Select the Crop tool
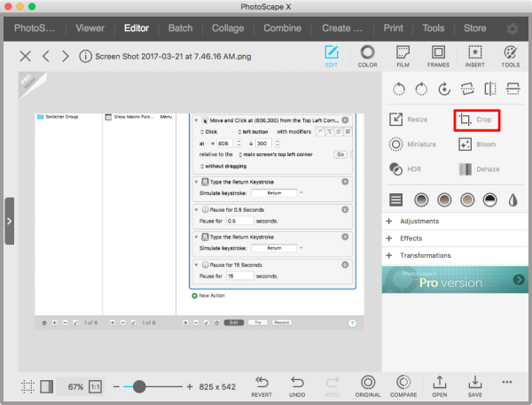Viewport: 532px width, 405px height. (x=476, y=120)
